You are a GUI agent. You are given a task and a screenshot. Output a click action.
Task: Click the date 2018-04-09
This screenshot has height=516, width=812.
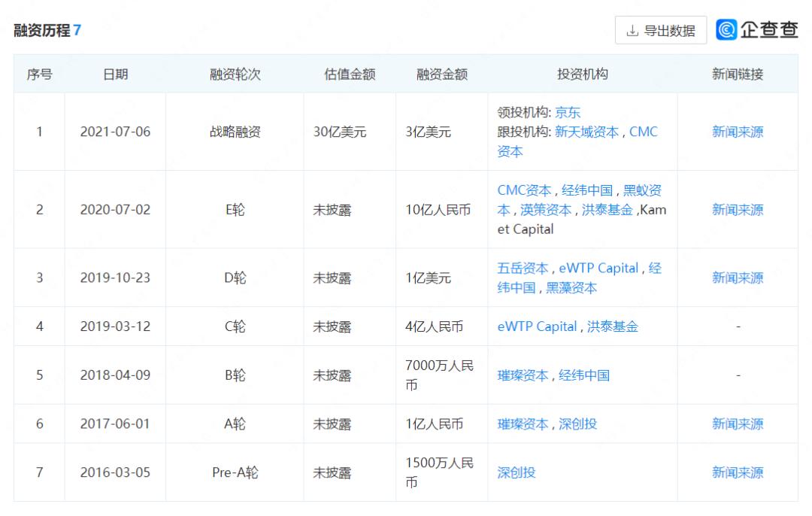click(116, 375)
